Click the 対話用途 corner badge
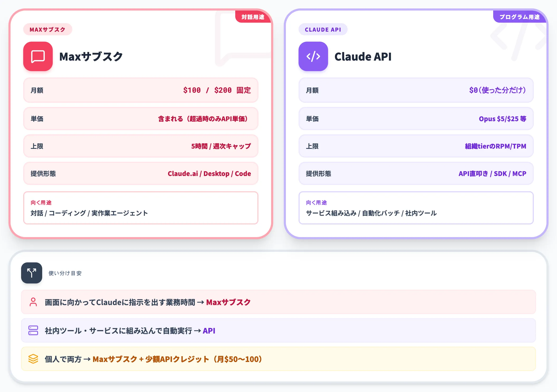The height and width of the screenshot is (392, 557). coord(253,17)
